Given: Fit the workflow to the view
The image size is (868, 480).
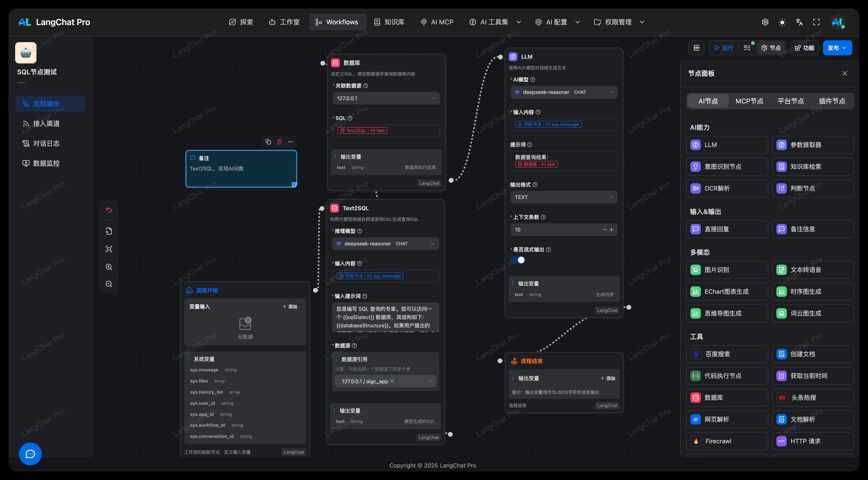Looking at the screenshot, I should pyautogui.click(x=109, y=249).
